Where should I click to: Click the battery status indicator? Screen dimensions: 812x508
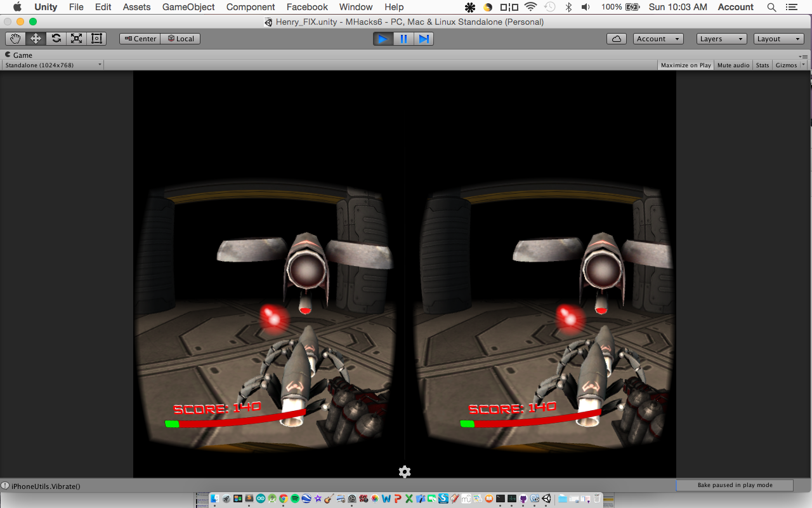coord(620,7)
